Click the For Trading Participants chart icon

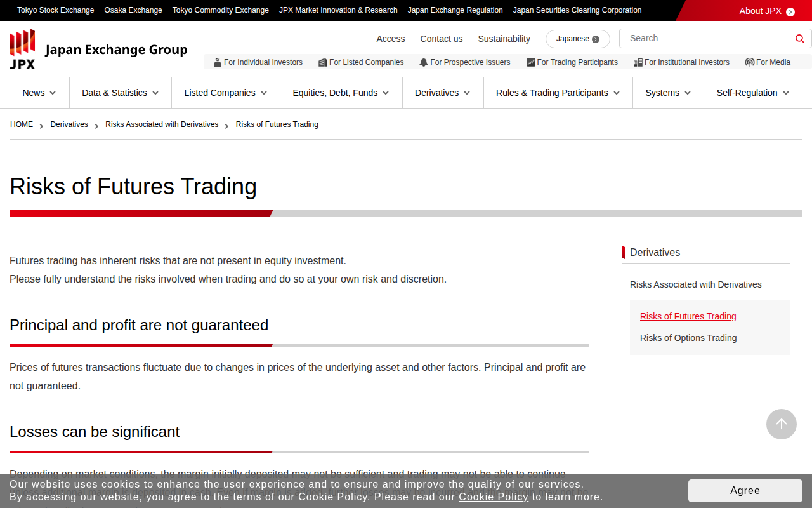pyautogui.click(x=531, y=62)
